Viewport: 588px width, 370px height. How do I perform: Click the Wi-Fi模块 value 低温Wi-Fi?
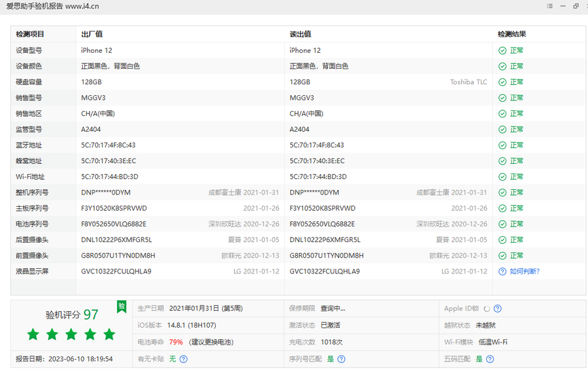click(493, 343)
